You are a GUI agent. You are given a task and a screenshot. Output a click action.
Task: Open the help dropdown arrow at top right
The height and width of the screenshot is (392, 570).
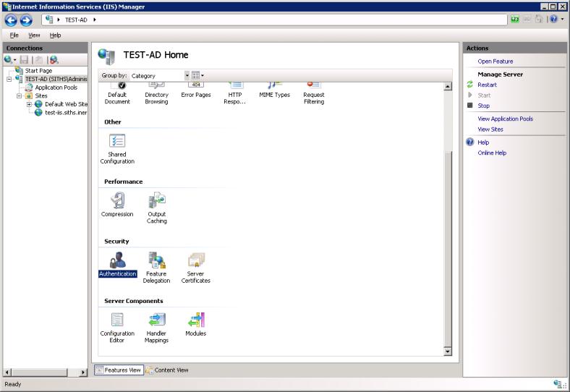pyautogui.click(x=562, y=20)
